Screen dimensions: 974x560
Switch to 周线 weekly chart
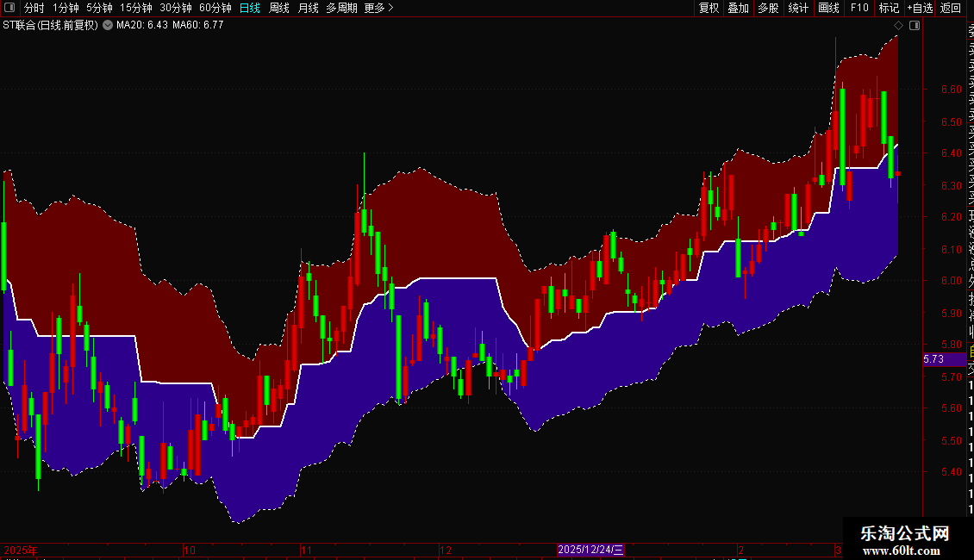coord(279,8)
